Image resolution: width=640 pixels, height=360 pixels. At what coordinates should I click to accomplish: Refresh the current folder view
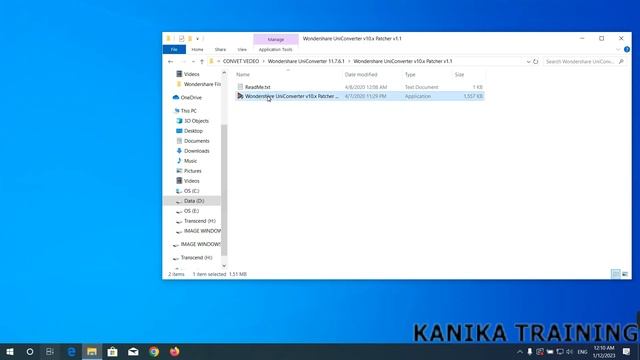pyautogui.click(x=536, y=62)
